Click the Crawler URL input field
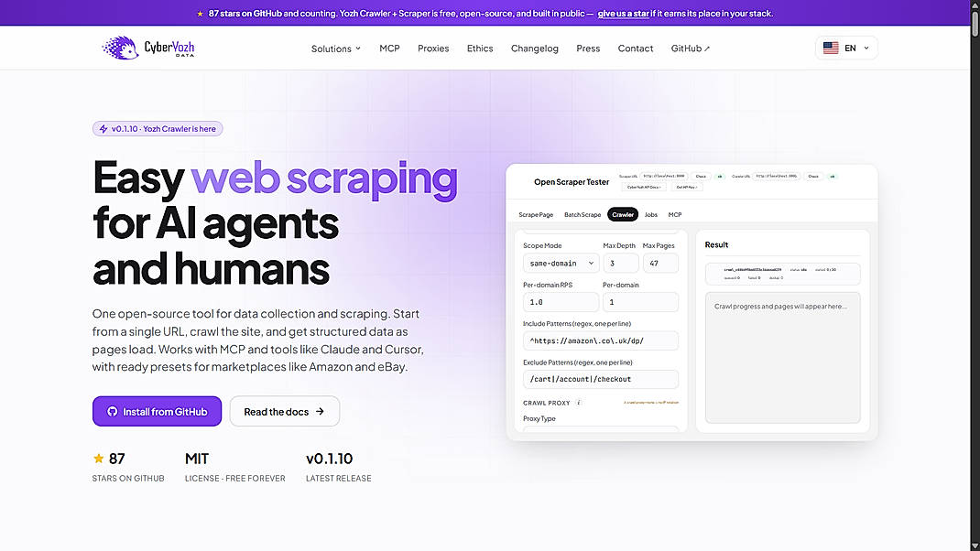The height and width of the screenshot is (551, 980). (x=777, y=176)
